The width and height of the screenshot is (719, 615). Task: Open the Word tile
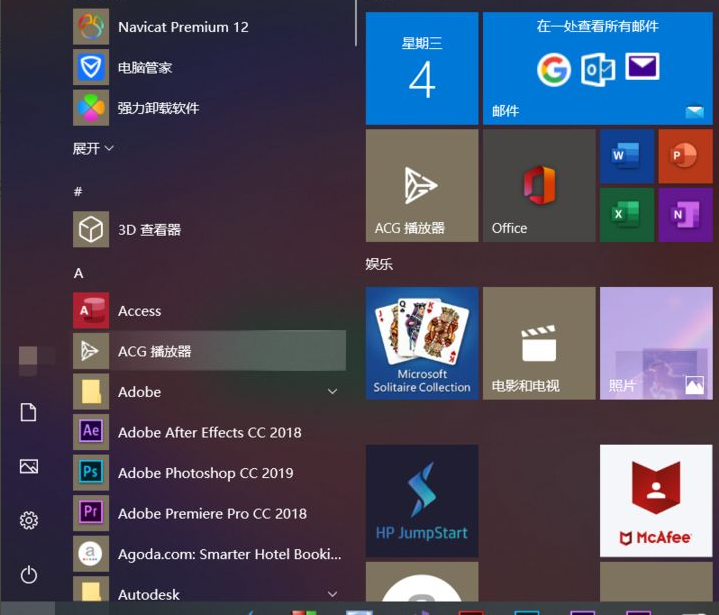tap(626, 156)
